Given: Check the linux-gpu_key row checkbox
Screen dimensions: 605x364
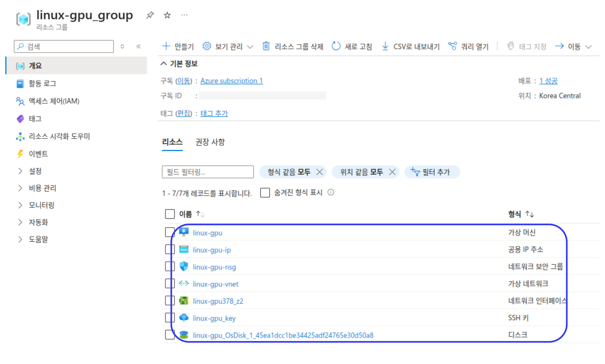Looking at the screenshot, I should [170, 318].
